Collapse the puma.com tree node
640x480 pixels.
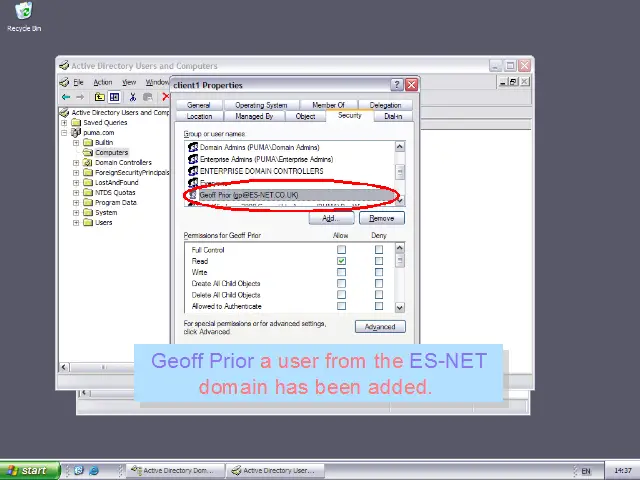click(64, 133)
